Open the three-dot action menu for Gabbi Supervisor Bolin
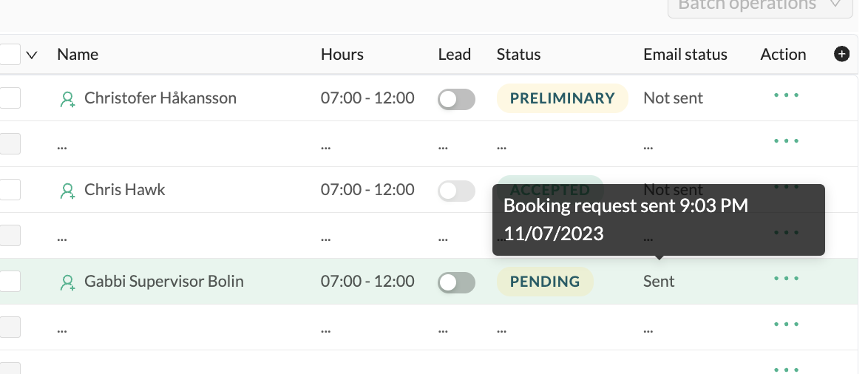The image size is (868, 374). click(786, 279)
